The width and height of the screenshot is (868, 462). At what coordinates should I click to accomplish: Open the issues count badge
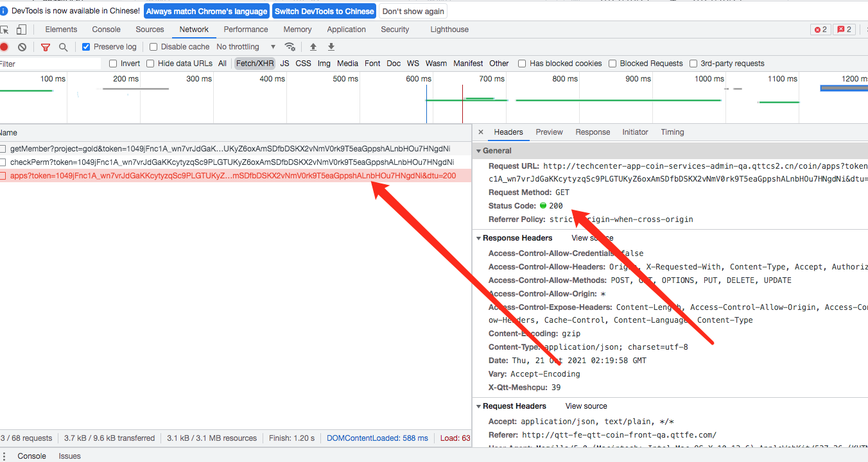coord(844,30)
